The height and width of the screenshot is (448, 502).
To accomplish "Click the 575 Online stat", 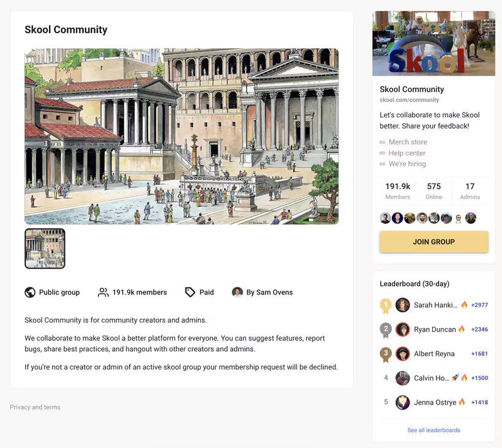I will click(434, 191).
